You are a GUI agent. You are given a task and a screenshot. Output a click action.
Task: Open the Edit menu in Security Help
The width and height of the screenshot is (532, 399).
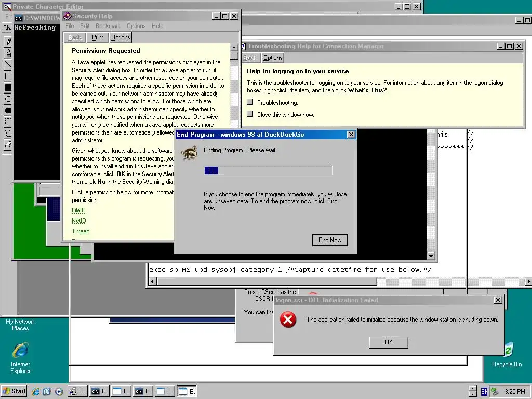[85, 26]
